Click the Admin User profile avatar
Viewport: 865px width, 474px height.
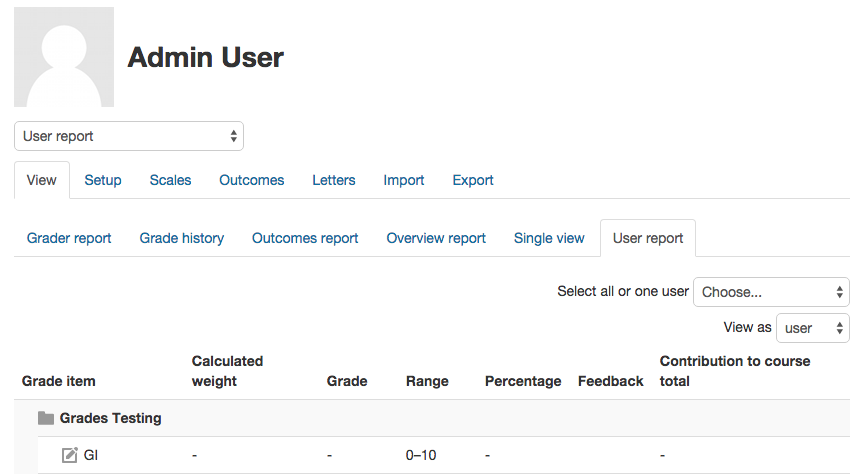pyautogui.click(x=64, y=57)
